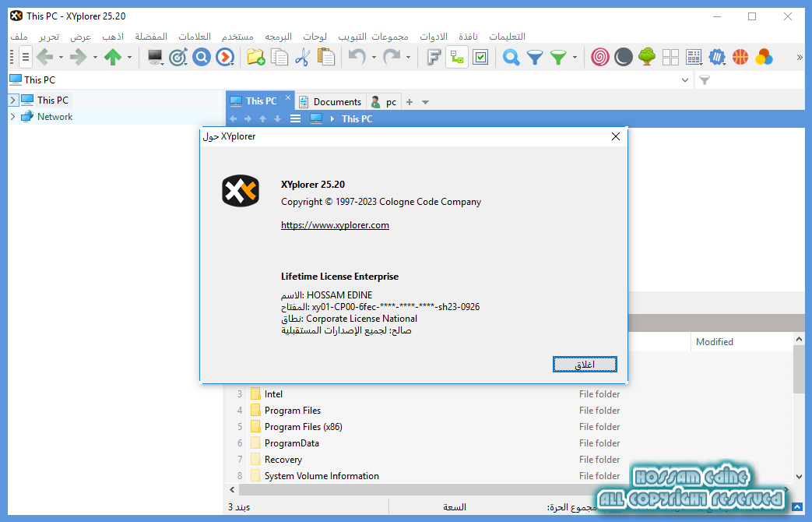Image resolution: width=812 pixels, height=522 pixels.
Task: Open the Hotlist target icon
Action: pos(178,57)
